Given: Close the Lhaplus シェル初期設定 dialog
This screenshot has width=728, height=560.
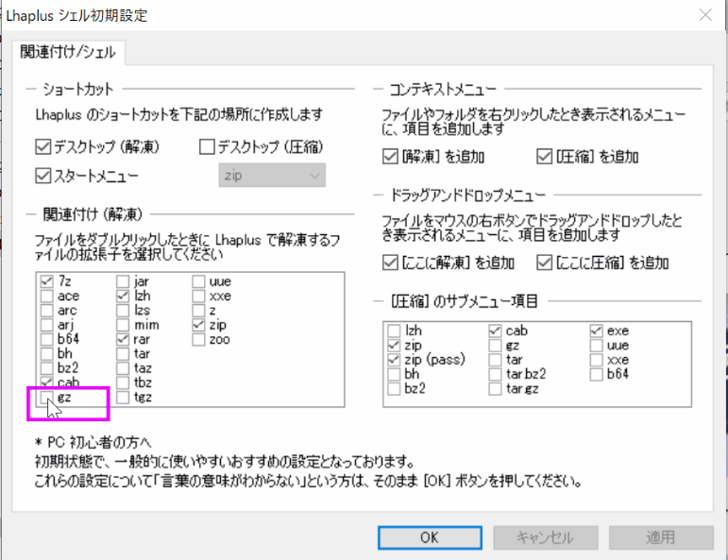Looking at the screenshot, I should [x=705, y=15].
